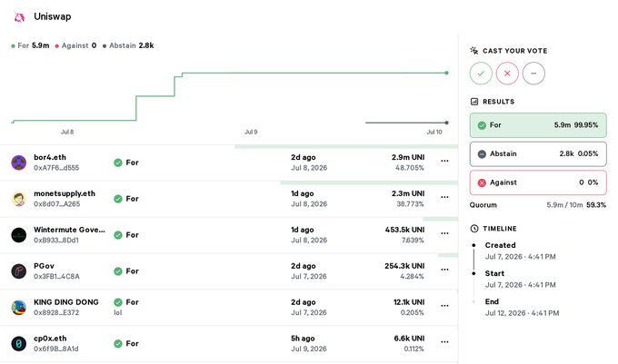Open the PGov avatar

coord(18,271)
